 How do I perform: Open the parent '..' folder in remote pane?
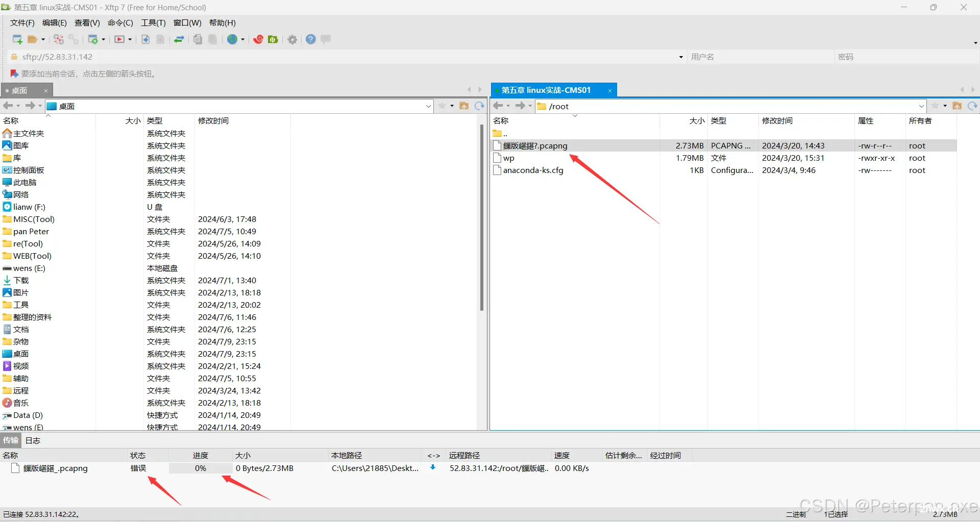pos(500,134)
